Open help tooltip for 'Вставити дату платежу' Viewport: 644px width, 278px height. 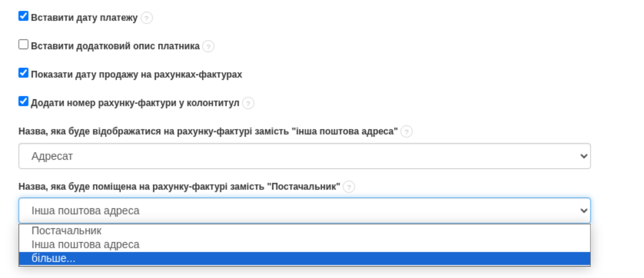[x=147, y=18]
